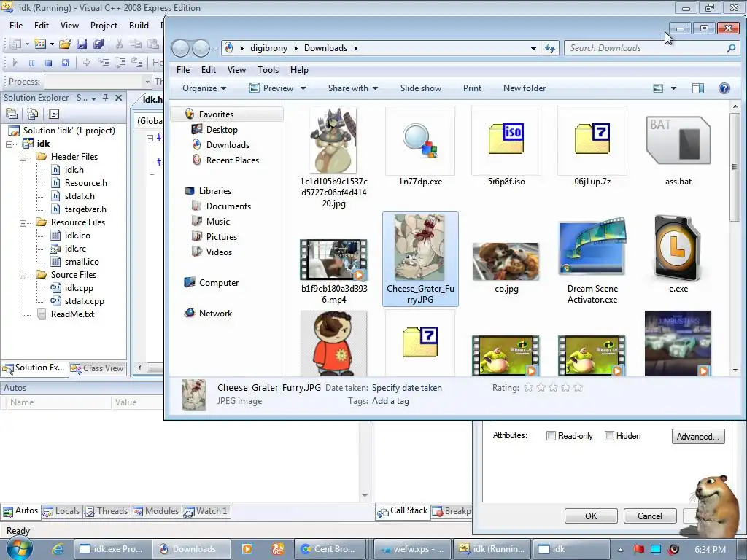This screenshot has width=747, height=560.
Task: Switch to the Threads tab
Action: [107, 511]
